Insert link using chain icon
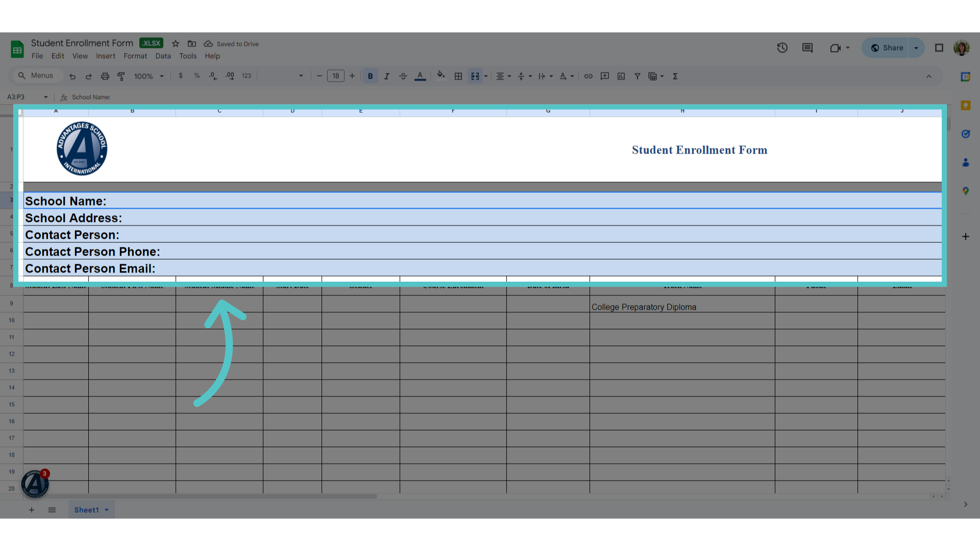The height and width of the screenshot is (551, 980). click(588, 76)
